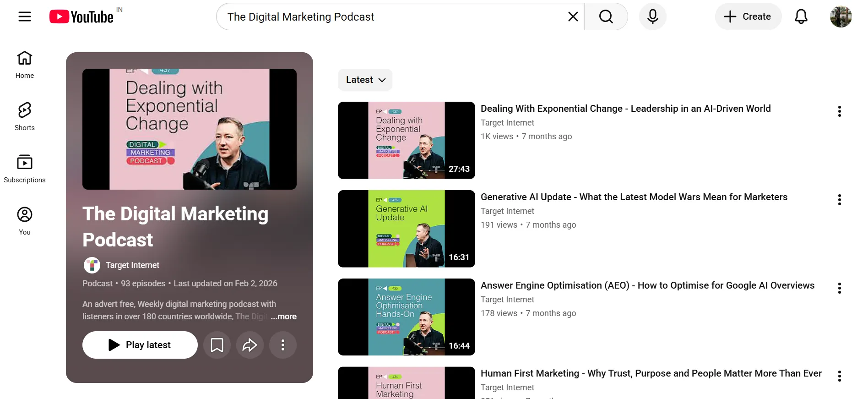The image size is (868, 399).
Task: Open options for Human First Marketing video
Action: (x=839, y=376)
